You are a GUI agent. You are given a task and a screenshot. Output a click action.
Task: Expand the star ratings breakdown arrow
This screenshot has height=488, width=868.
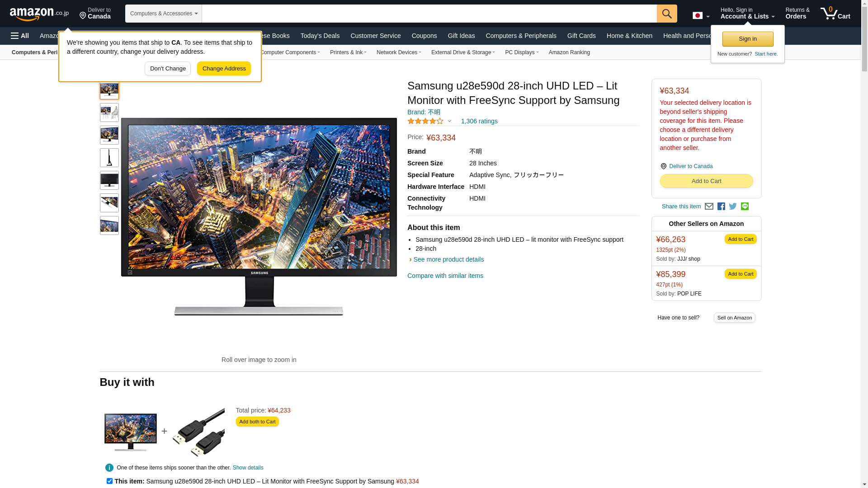[449, 121]
